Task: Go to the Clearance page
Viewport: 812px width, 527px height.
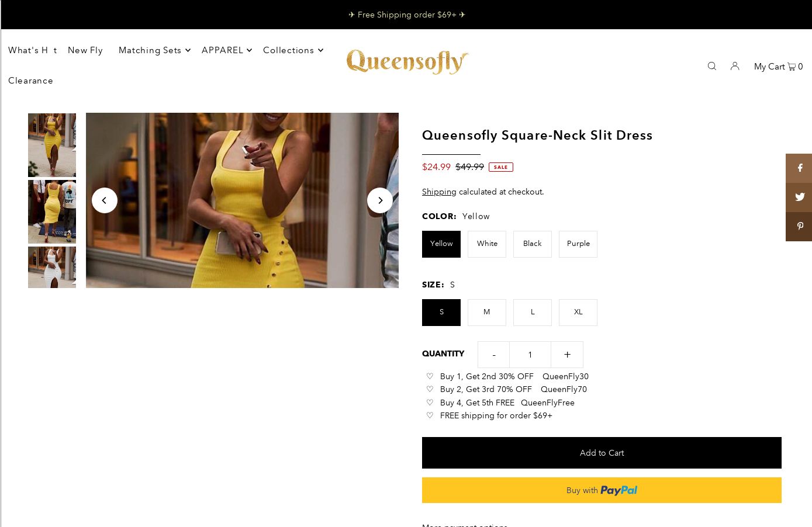Action: (30, 81)
